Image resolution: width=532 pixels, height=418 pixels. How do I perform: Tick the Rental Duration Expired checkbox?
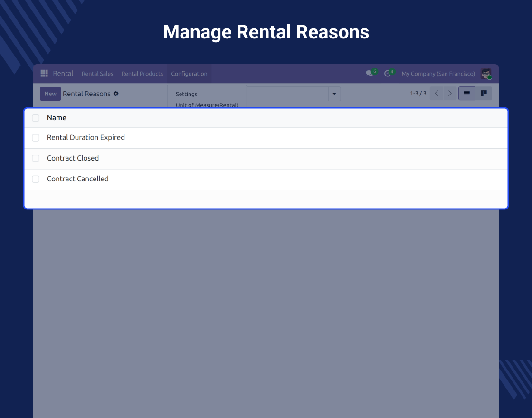pyautogui.click(x=36, y=138)
